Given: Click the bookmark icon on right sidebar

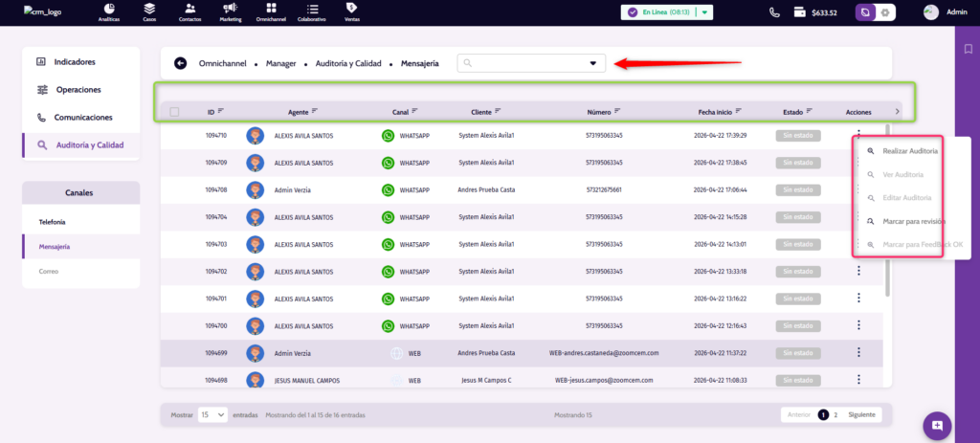Looking at the screenshot, I should pyautogui.click(x=969, y=49).
